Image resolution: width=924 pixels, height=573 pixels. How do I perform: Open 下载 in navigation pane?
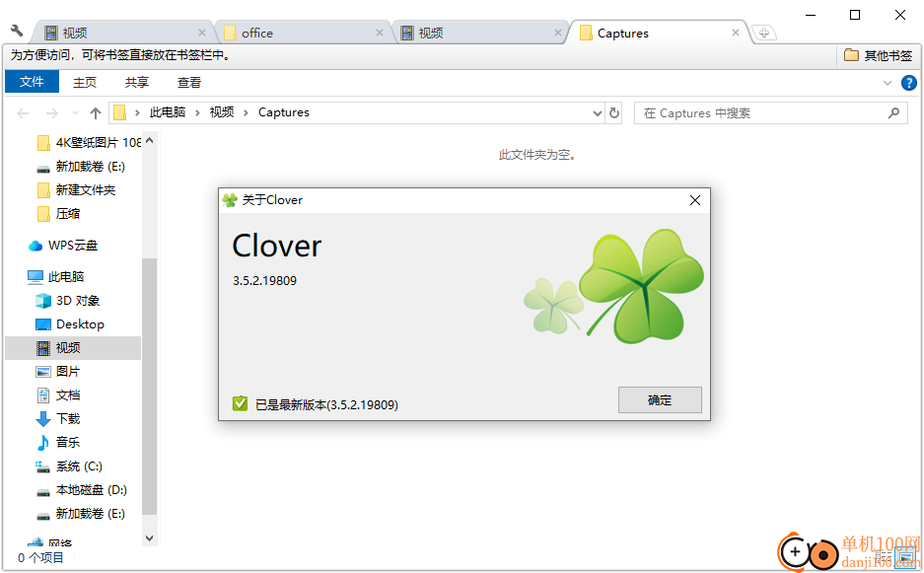[58, 418]
